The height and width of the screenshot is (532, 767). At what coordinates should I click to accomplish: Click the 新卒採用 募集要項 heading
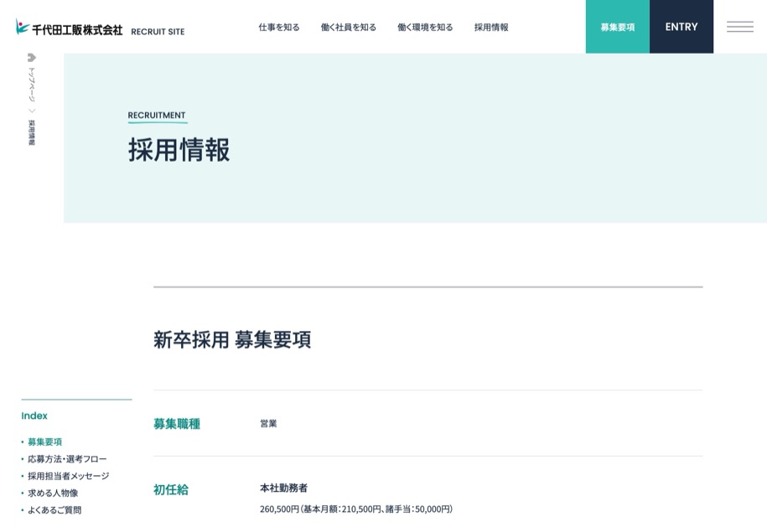pyautogui.click(x=232, y=339)
